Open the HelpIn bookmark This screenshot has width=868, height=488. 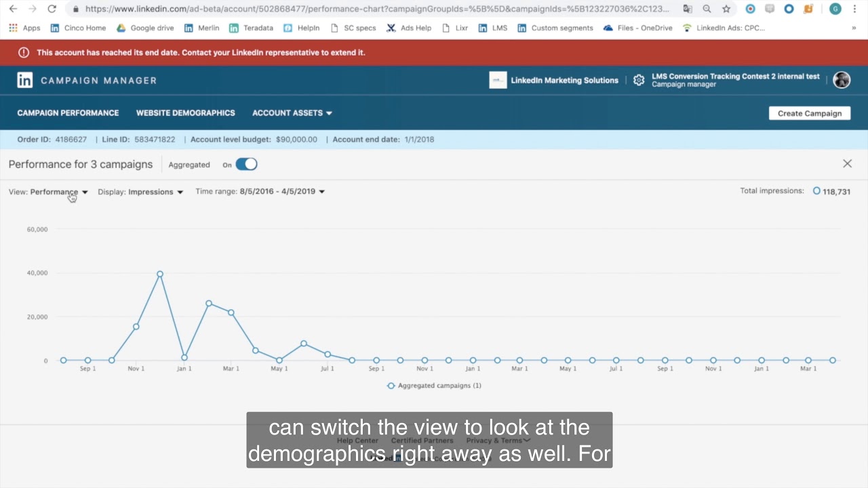[301, 28]
